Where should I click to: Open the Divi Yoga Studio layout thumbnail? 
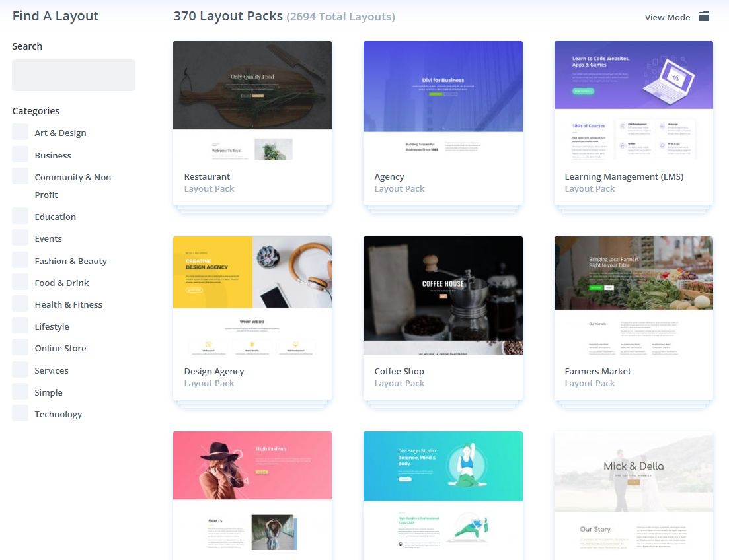[443, 491]
